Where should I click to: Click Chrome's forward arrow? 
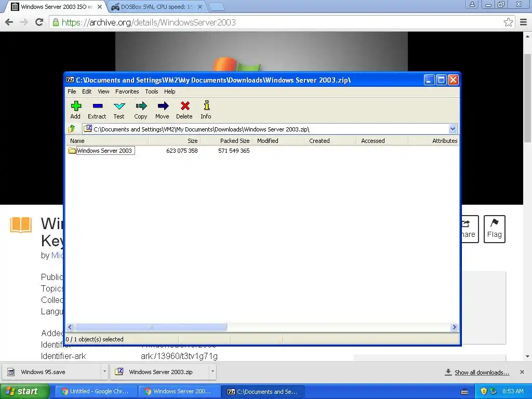24,22
